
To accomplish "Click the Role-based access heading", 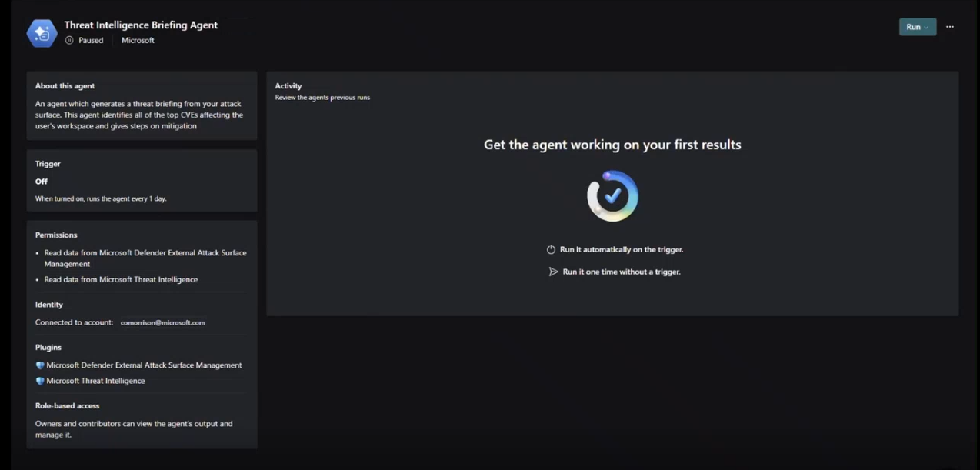I will click(x=67, y=405).
